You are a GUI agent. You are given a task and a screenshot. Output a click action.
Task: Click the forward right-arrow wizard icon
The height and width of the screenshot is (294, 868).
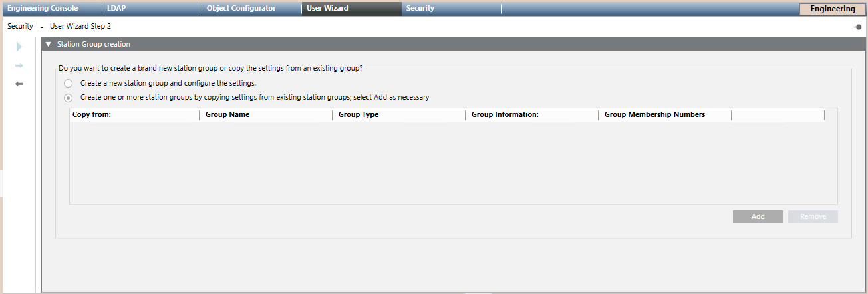(19, 65)
